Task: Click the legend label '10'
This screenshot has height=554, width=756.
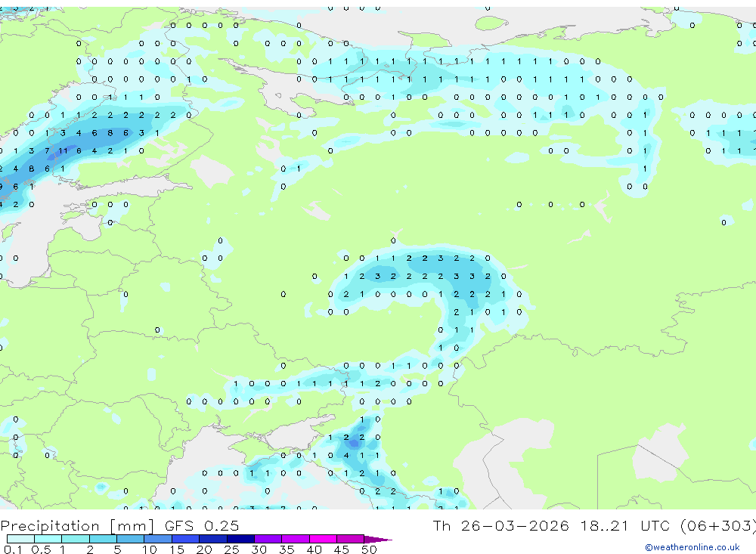Action: (x=150, y=549)
